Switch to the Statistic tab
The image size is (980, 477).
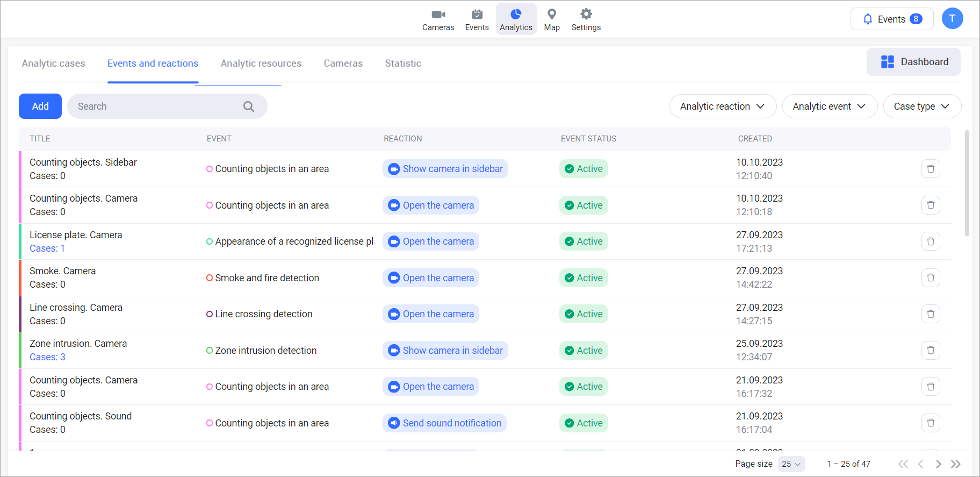402,63
